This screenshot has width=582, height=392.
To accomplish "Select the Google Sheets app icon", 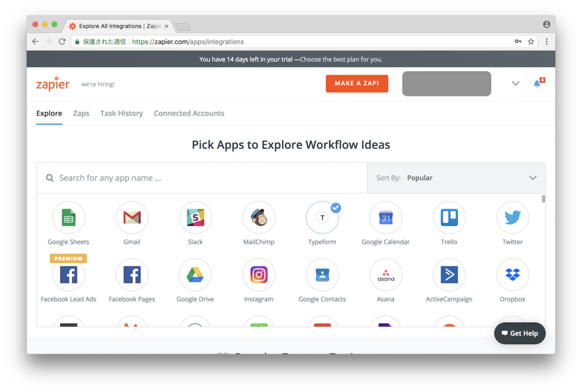I will click(68, 218).
